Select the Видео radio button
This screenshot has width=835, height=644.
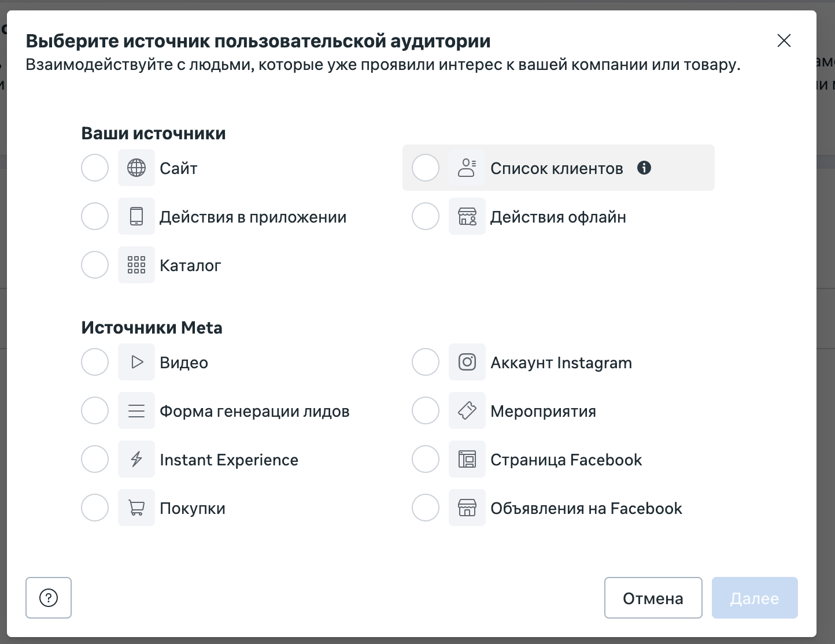95,362
